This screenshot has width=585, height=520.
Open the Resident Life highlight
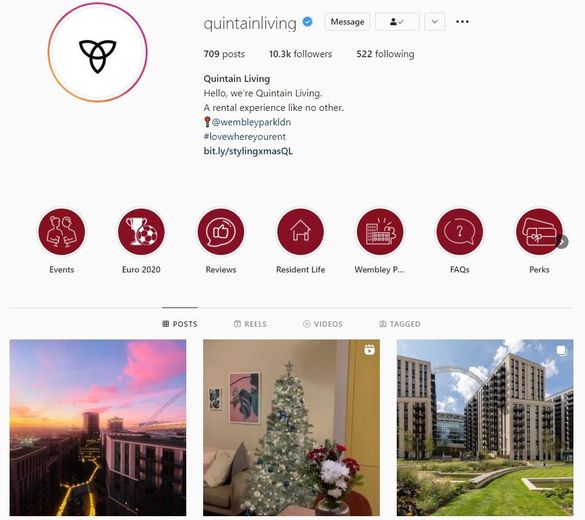(x=300, y=232)
